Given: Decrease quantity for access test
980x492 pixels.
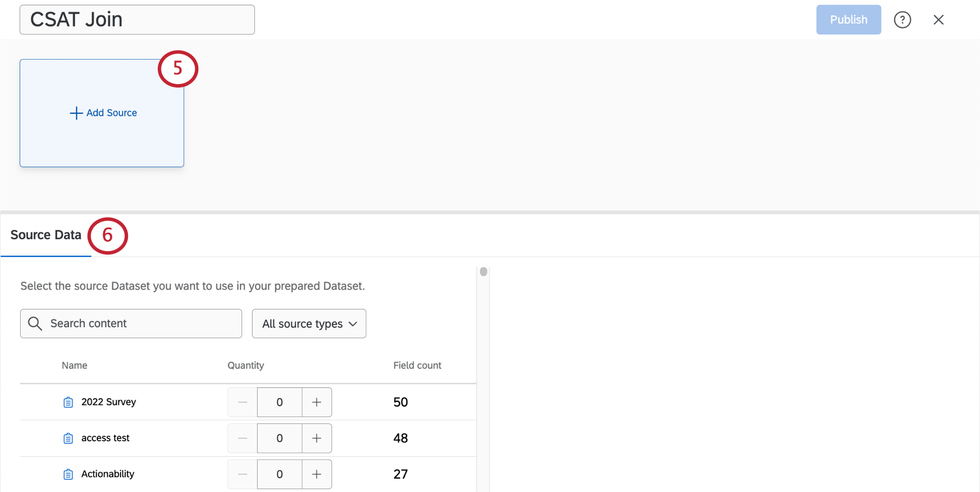Looking at the screenshot, I should 243,438.
